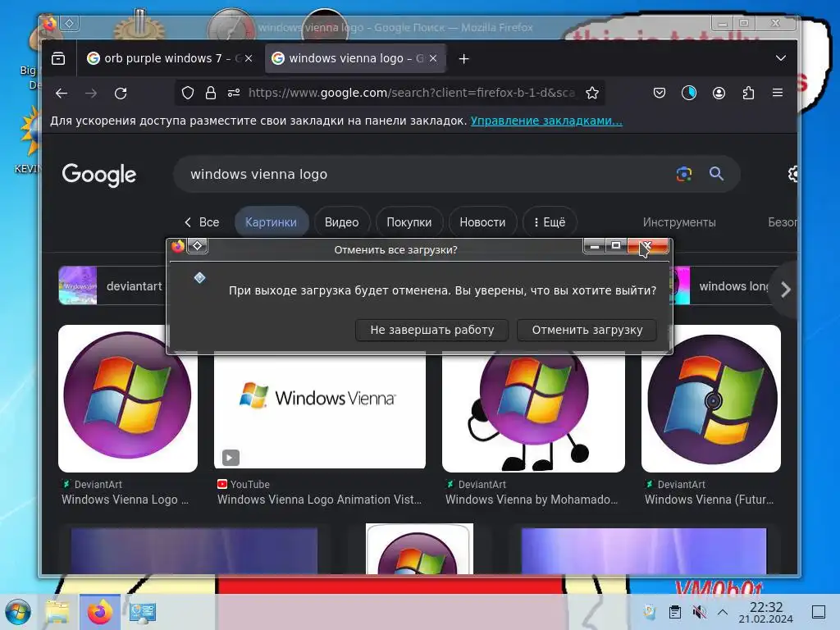Open tracking protection shield icon

coord(188,94)
